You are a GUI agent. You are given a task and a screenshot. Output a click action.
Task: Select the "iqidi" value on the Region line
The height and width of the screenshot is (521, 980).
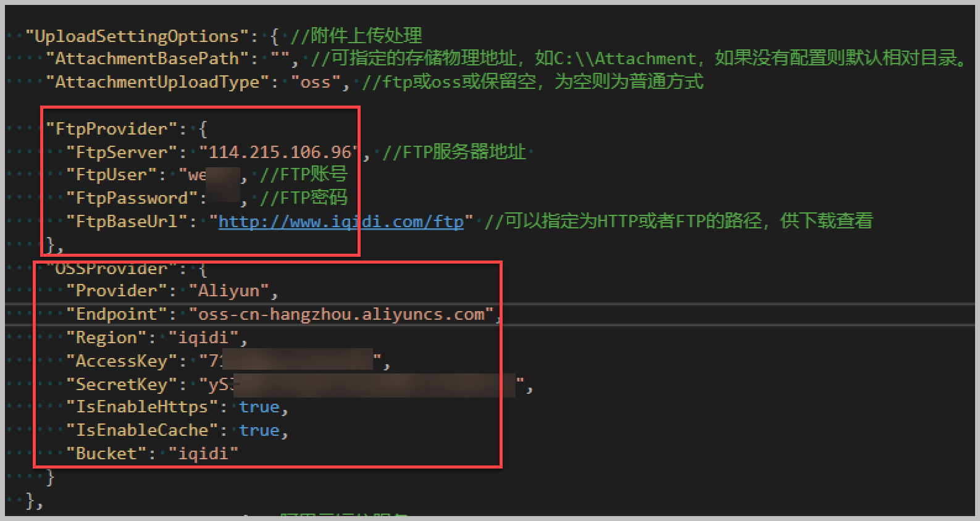click(x=203, y=338)
